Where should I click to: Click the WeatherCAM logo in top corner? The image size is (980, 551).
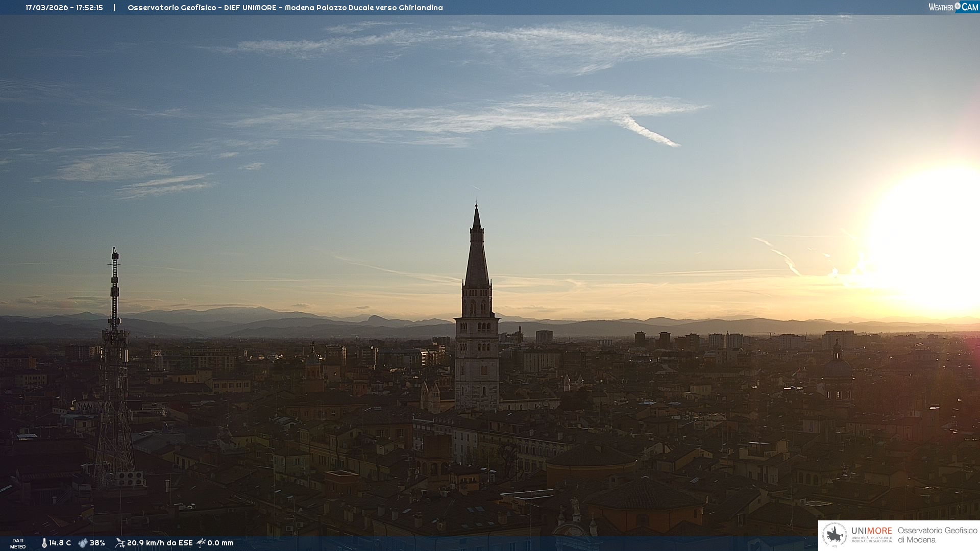click(953, 7)
